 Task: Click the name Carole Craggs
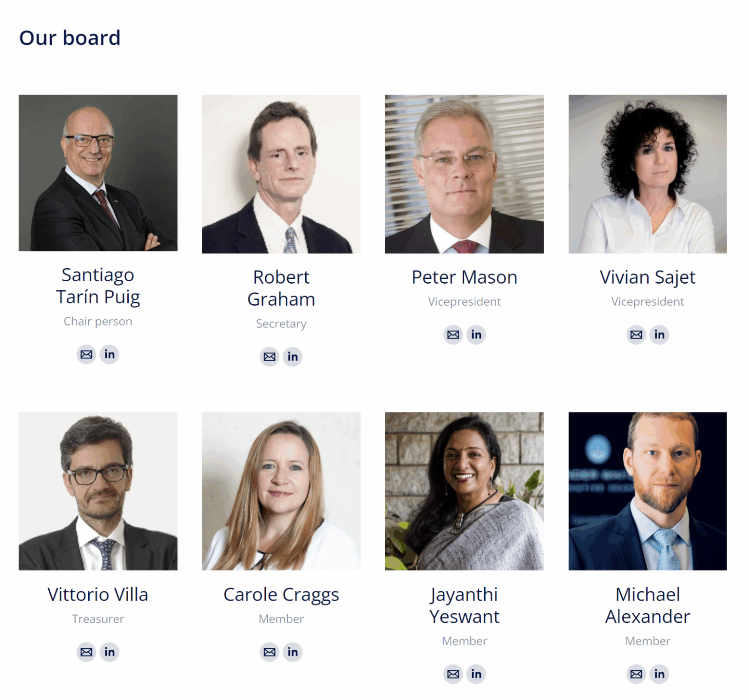tap(281, 595)
